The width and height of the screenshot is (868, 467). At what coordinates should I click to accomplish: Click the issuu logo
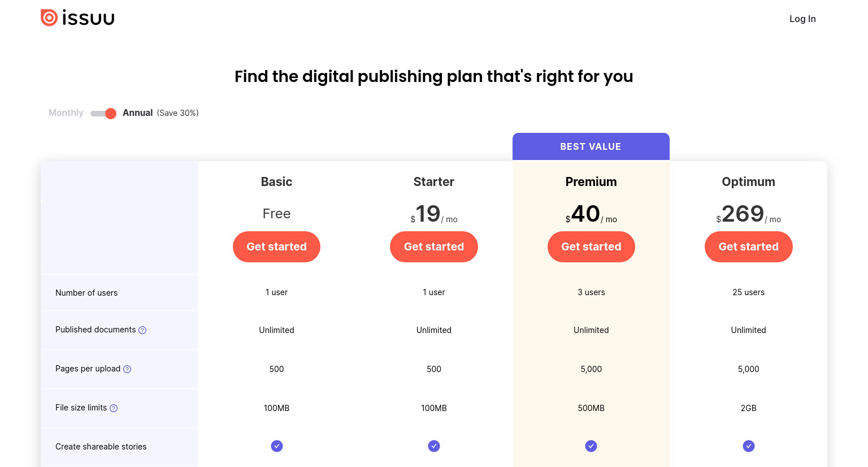coord(77,18)
